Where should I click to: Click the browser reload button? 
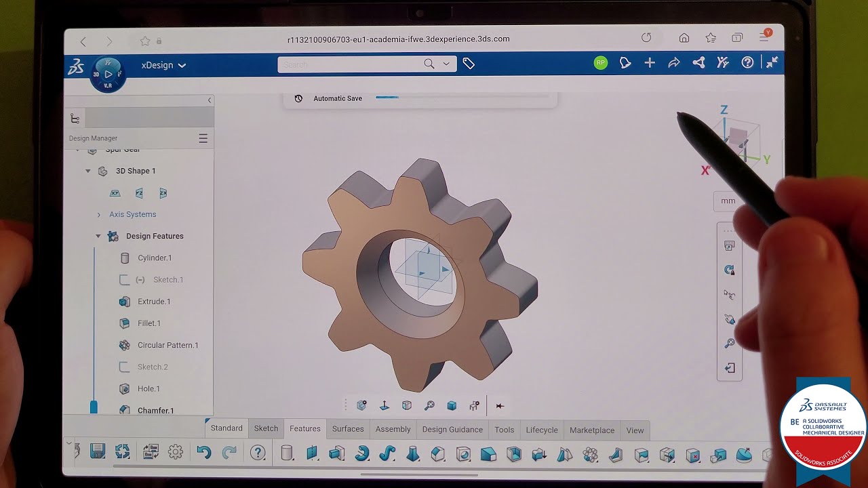click(x=646, y=38)
